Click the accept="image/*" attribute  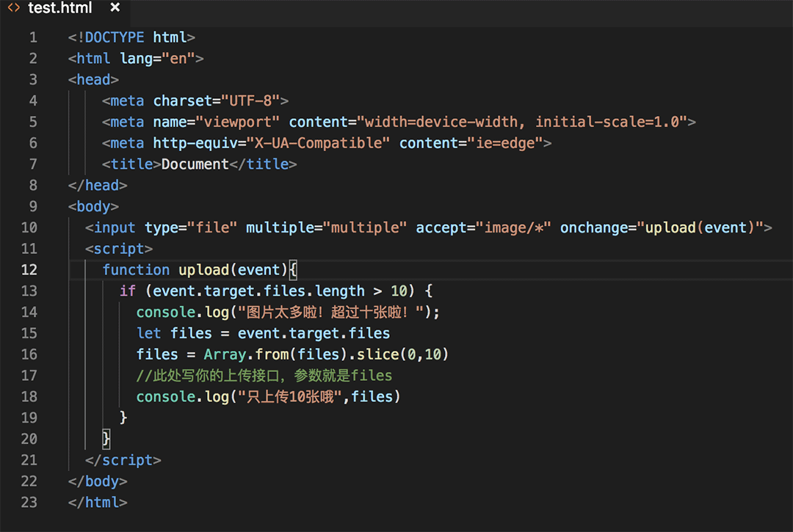coord(483,228)
